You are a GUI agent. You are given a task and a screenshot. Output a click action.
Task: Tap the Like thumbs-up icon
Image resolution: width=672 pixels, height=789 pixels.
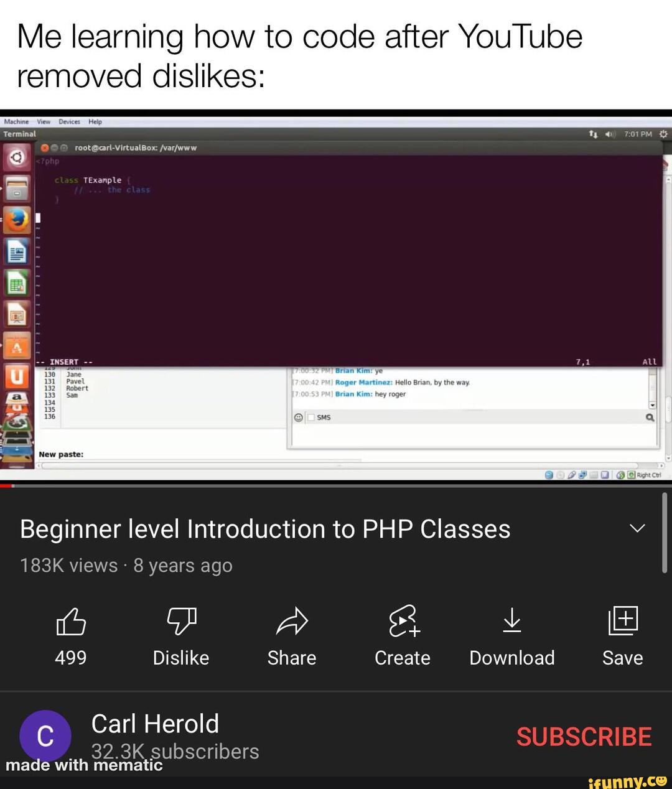tap(71, 621)
